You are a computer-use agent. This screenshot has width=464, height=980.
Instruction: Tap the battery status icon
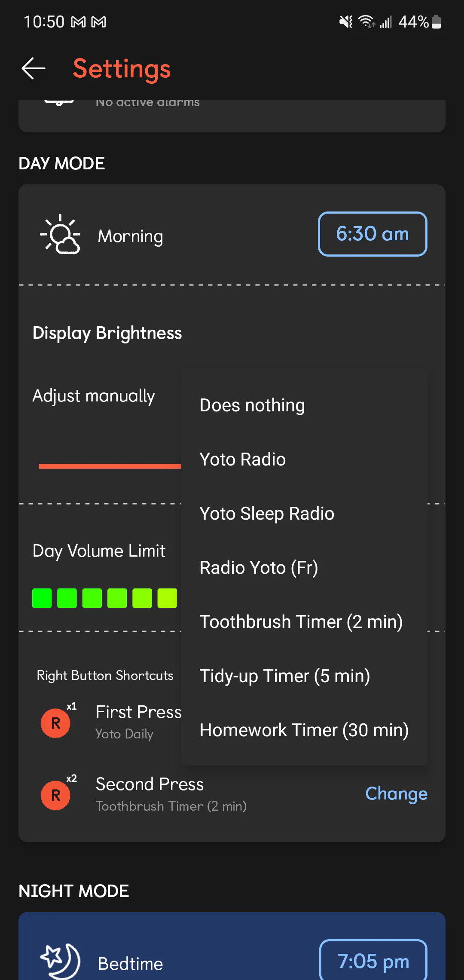click(436, 21)
